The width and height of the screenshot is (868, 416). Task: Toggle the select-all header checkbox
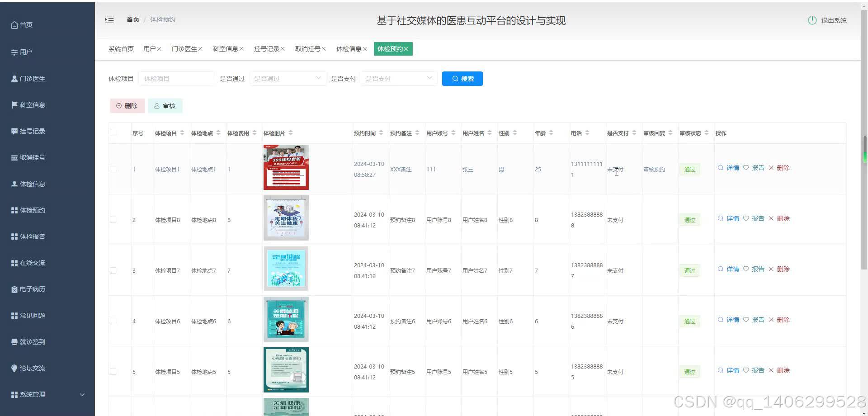(113, 133)
